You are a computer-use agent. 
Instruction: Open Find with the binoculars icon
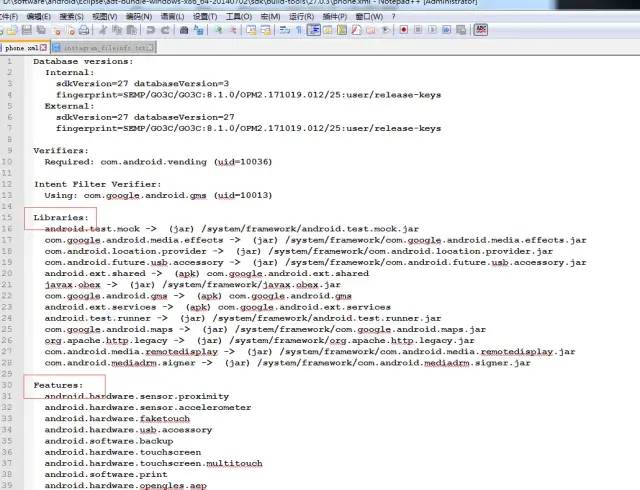[184, 30]
